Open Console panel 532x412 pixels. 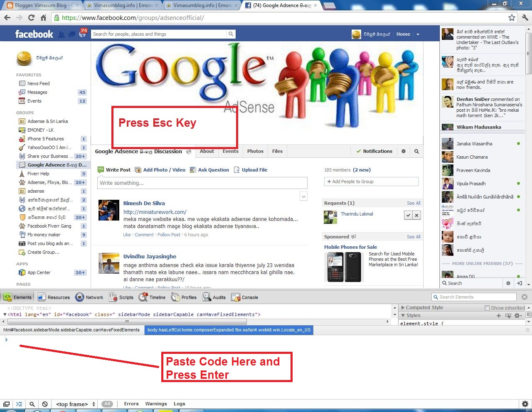tap(245, 297)
